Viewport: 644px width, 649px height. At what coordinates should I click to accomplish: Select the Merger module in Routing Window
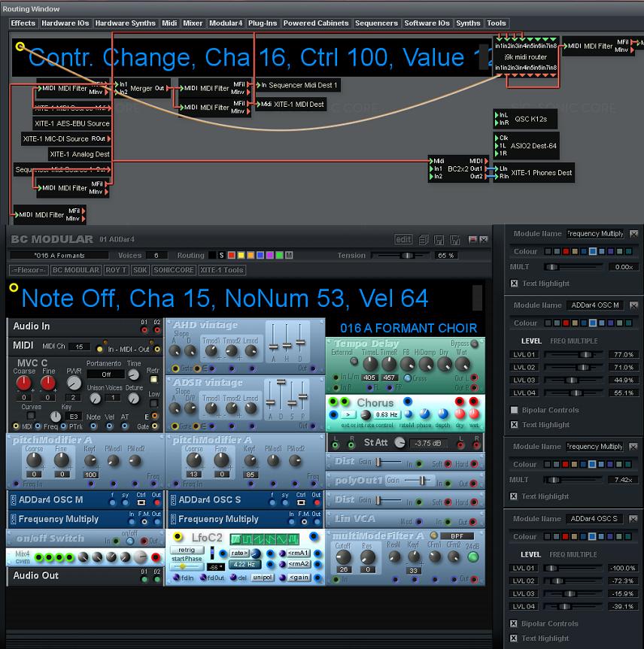(142, 88)
